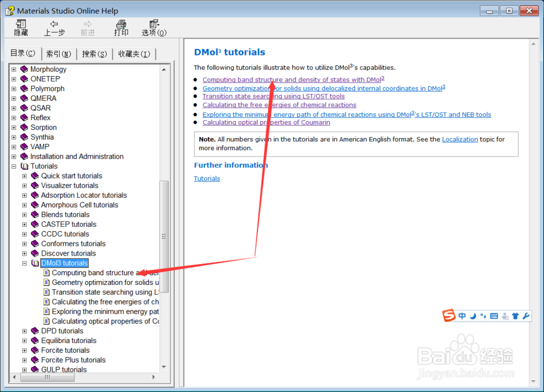Click the VAMP book icon
544x392 pixels.
click(24, 147)
